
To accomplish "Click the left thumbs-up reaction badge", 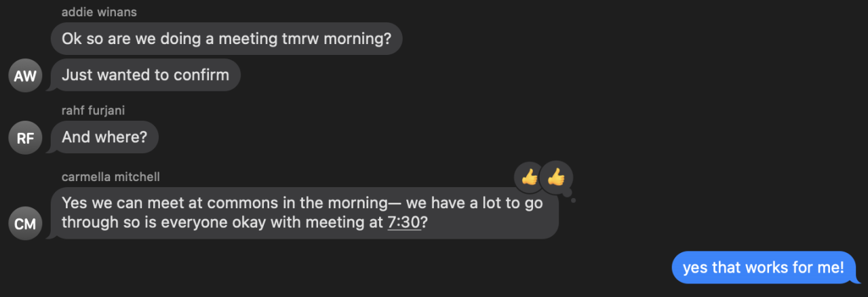I will click(x=530, y=178).
